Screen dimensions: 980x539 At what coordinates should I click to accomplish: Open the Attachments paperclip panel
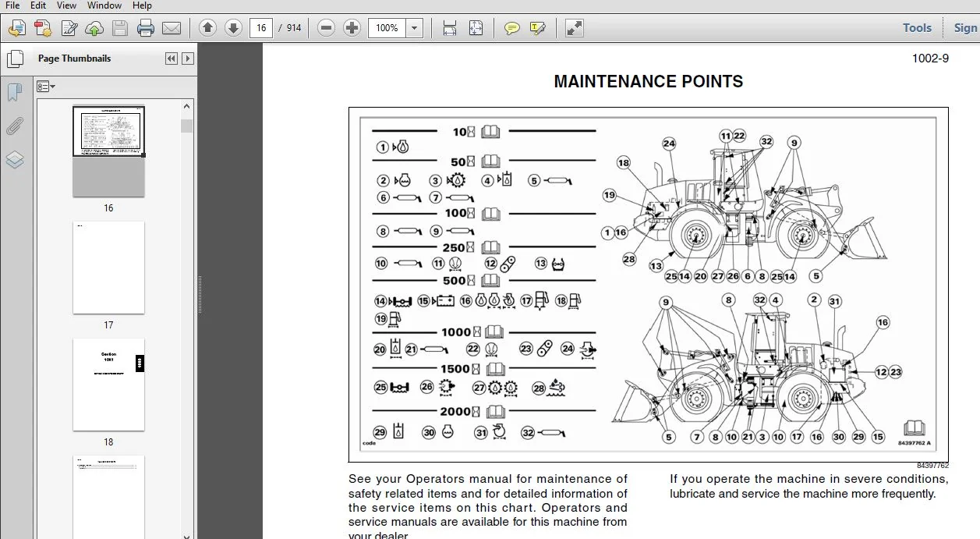point(15,126)
